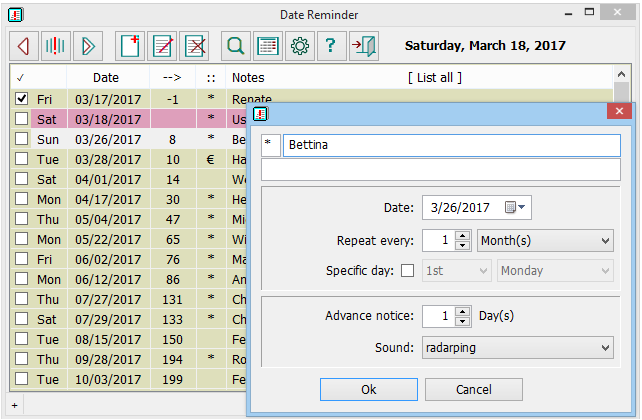Exit the program via the door icon
This screenshot has width=642, height=420.
coord(364,46)
